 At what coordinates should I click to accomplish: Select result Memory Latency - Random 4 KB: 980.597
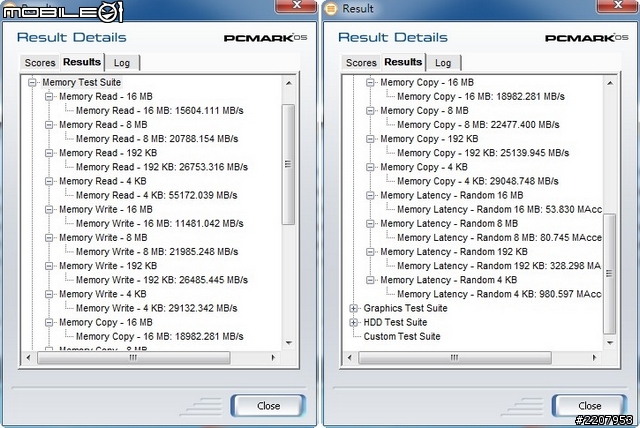point(499,294)
